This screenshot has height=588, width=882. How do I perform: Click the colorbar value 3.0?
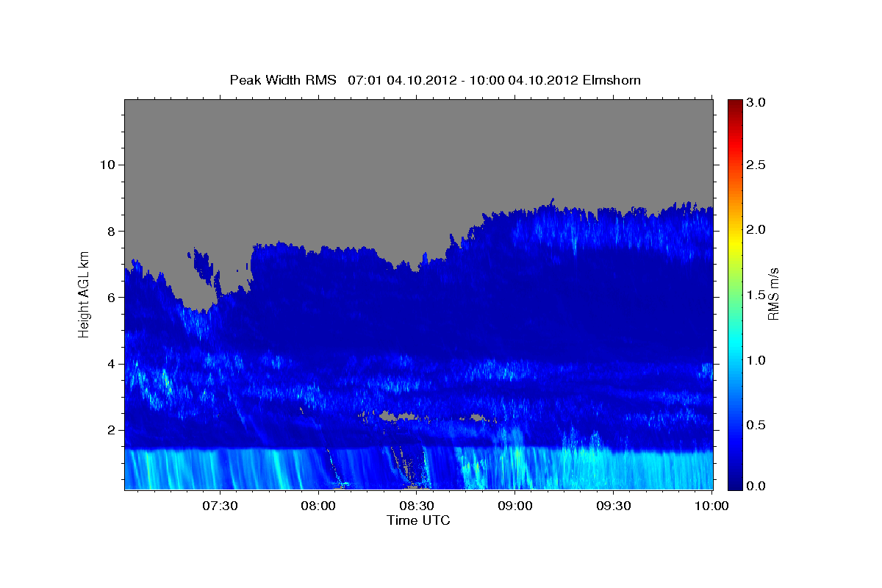[x=756, y=102]
